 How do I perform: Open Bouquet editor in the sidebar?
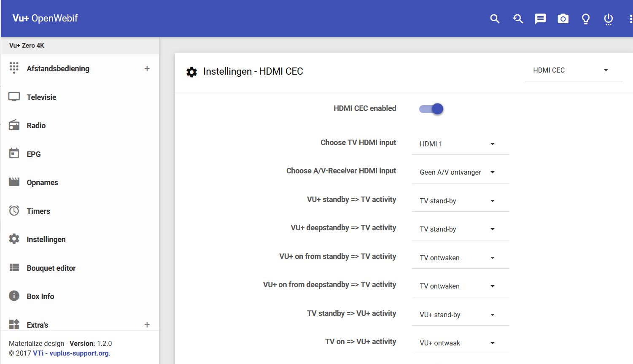click(51, 268)
